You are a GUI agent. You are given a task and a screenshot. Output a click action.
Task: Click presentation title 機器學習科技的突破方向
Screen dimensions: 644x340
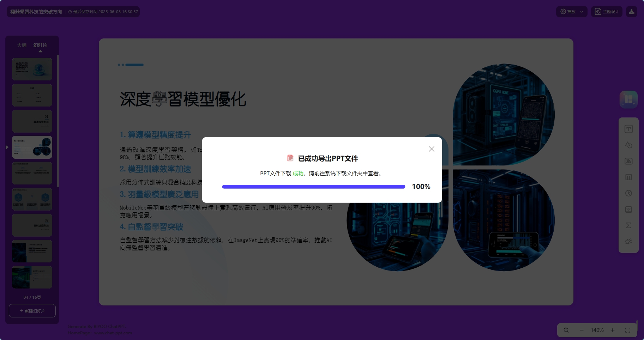click(36, 12)
